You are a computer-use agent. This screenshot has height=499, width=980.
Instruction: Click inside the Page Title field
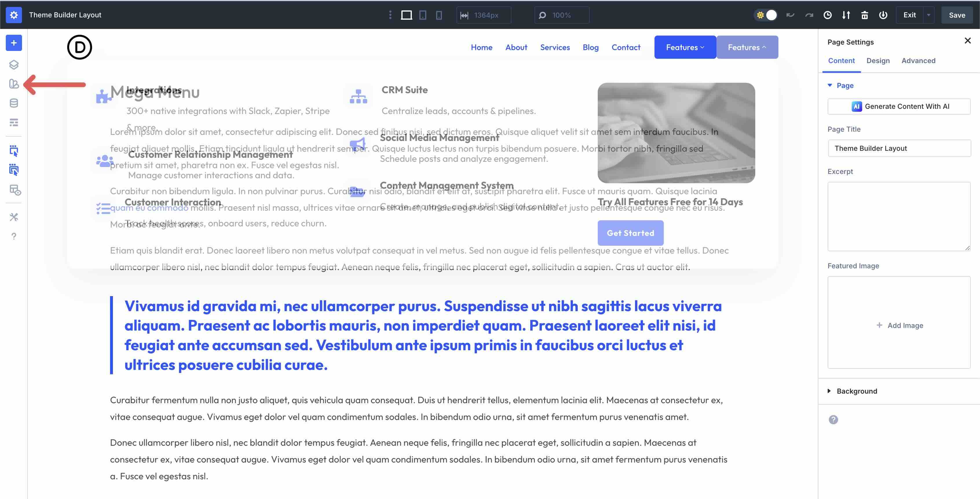899,148
